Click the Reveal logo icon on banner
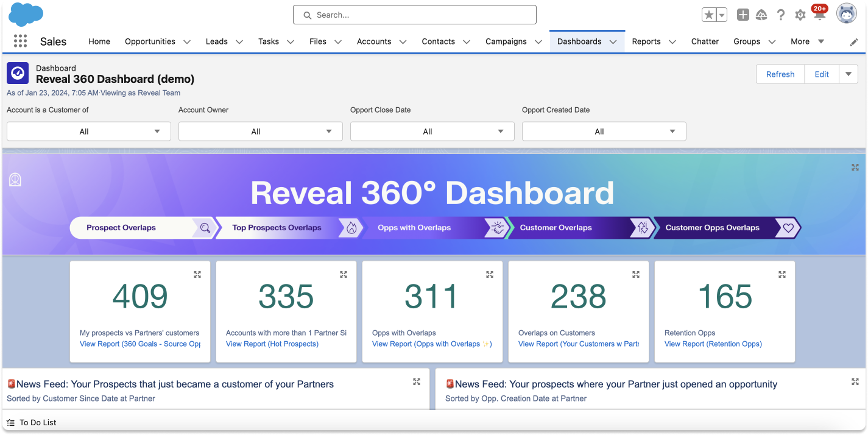The width and height of the screenshot is (868, 435). pyautogui.click(x=15, y=180)
